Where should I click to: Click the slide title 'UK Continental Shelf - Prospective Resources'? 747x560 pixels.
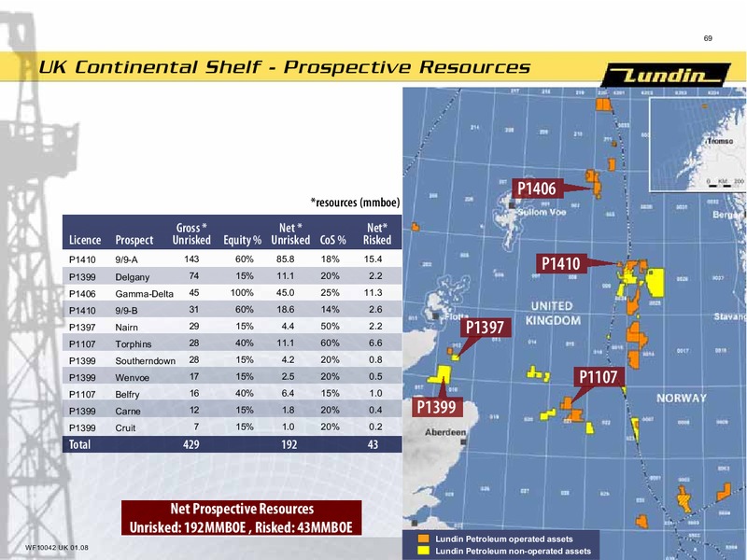coord(285,67)
